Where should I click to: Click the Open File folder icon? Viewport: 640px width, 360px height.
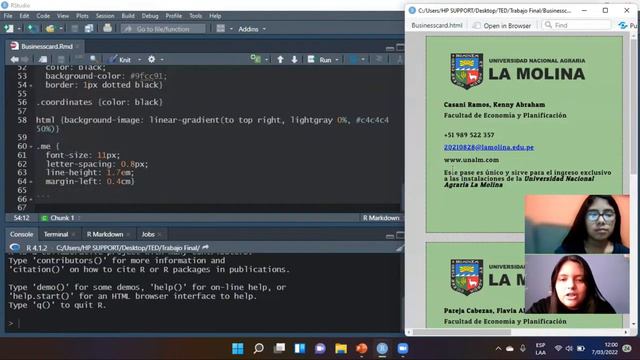click(x=50, y=29)
